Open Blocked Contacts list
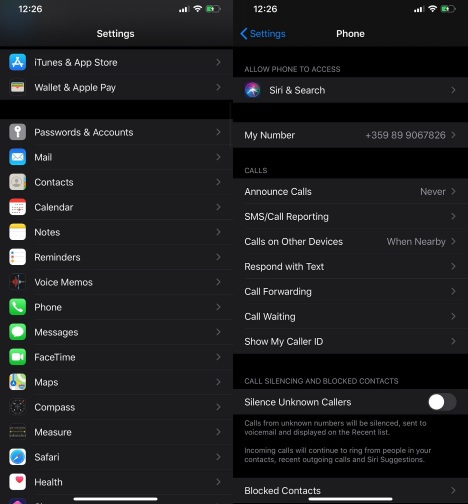Image resolution: width=468 pixels, height=504 pixels. (x=350, y=490)
